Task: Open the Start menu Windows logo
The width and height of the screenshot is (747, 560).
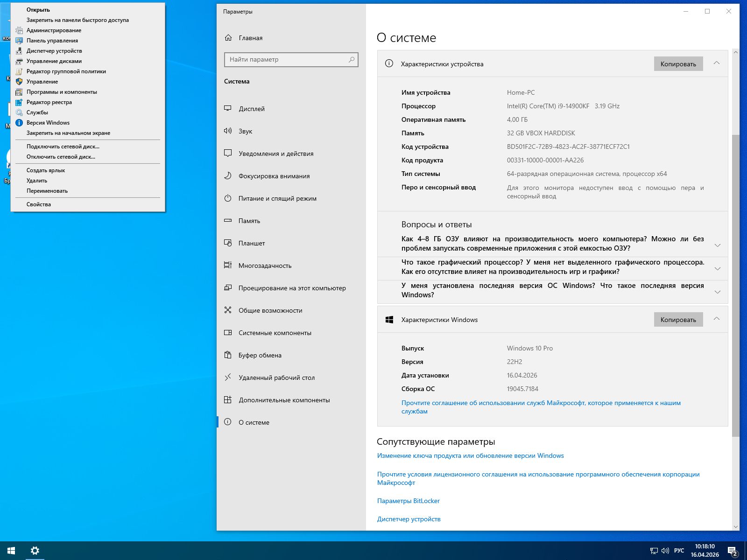Action: point(11,551)
